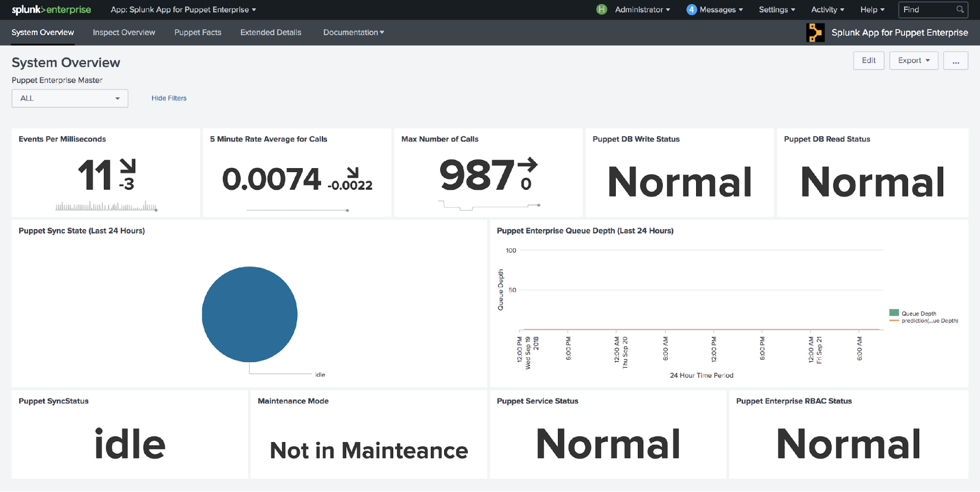Screen dimensions: 980x492
Task: Switch to the Extended Details tab
Action: [271, 32]
